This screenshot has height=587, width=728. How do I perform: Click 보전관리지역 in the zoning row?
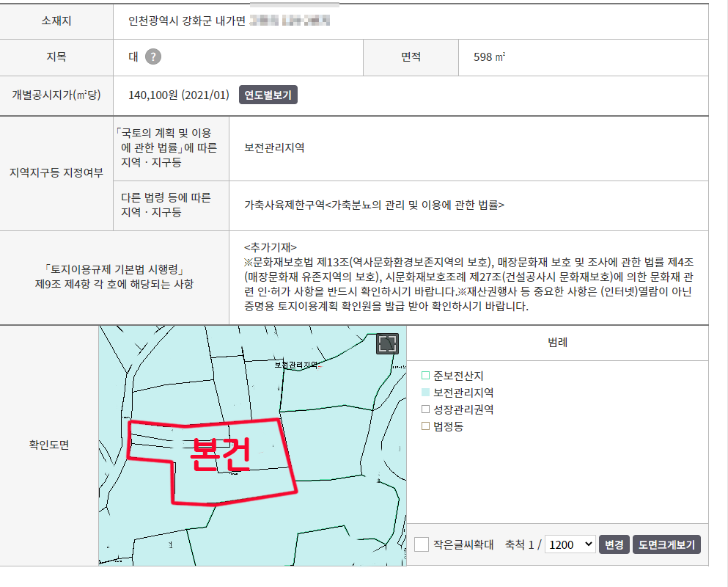274,147
